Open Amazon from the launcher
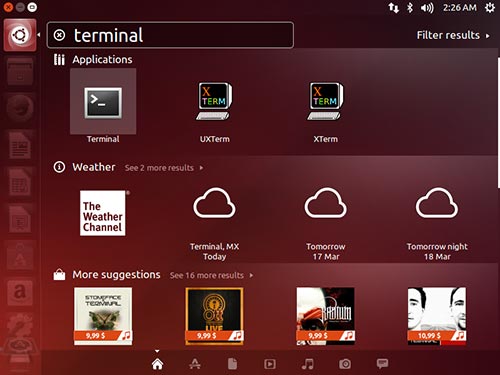Viewport: 500px width, 375px height. coord(20,292)
